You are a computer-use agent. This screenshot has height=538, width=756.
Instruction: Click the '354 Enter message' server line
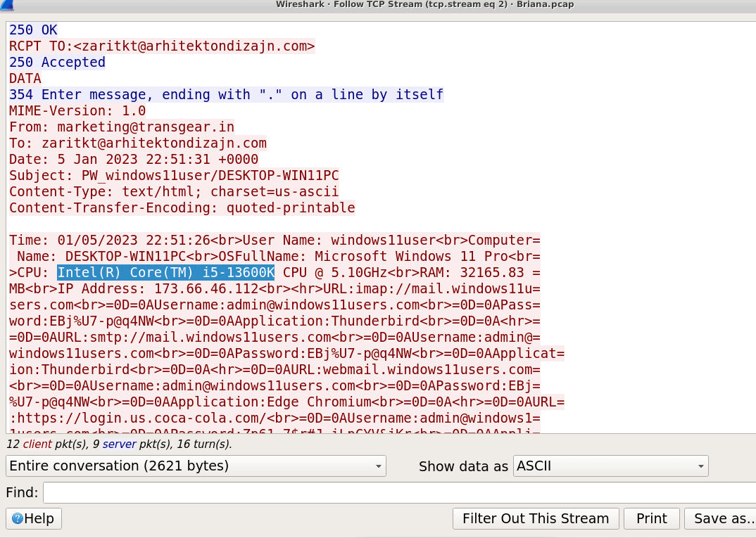[226, 94]
